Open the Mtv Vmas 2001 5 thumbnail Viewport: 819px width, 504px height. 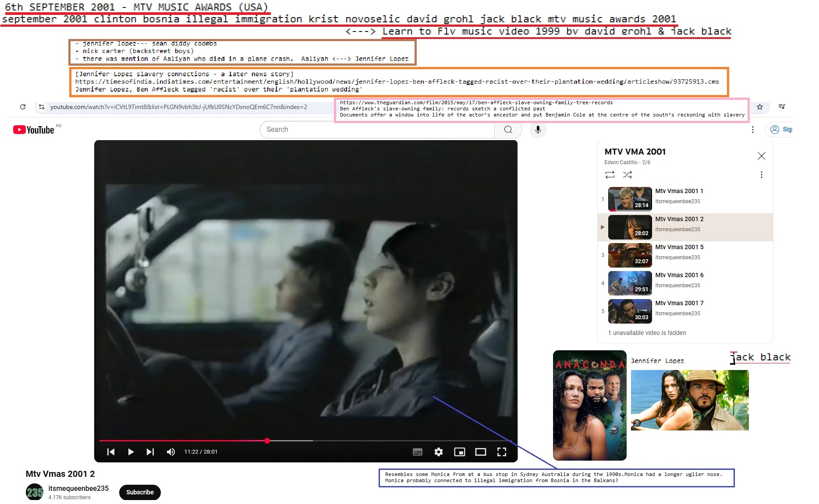coord(630,255)
